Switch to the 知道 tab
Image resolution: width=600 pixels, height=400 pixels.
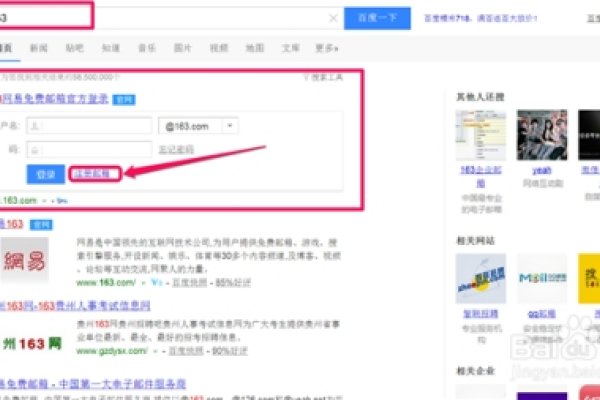(111, 48)
